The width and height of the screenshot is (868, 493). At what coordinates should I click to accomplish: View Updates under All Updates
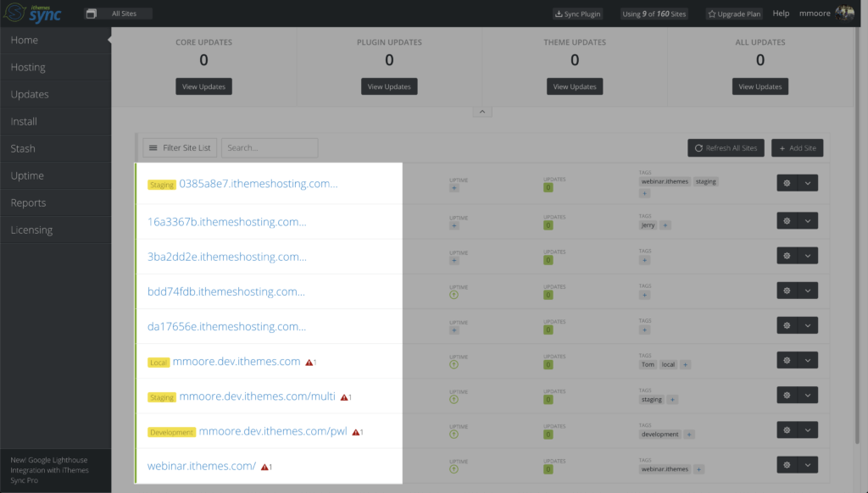(760, 86)
